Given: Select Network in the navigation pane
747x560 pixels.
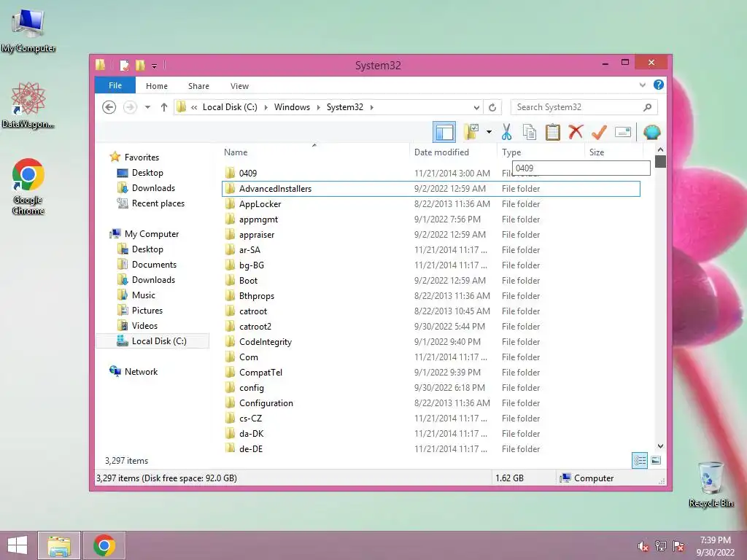Looking at the screenshot, I should (141, 372).
